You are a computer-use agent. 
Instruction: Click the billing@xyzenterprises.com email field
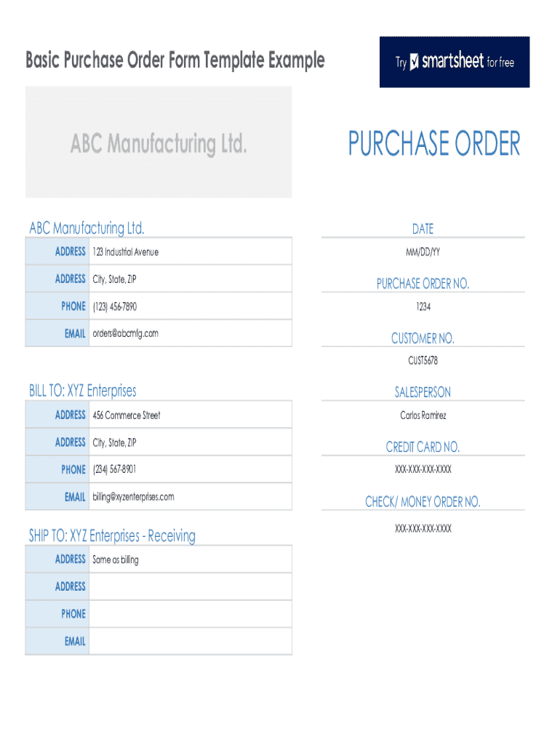[190, 497]
